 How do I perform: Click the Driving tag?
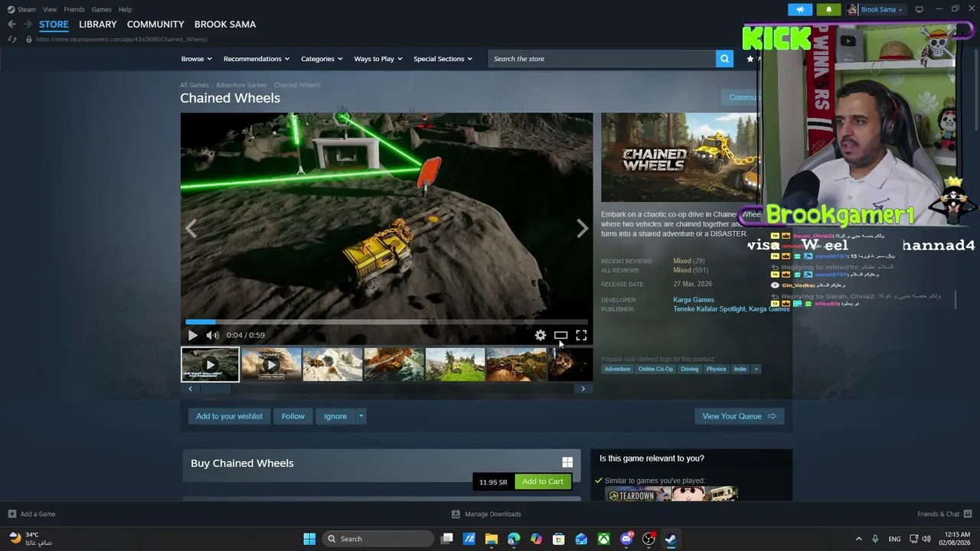pos(690,369)
